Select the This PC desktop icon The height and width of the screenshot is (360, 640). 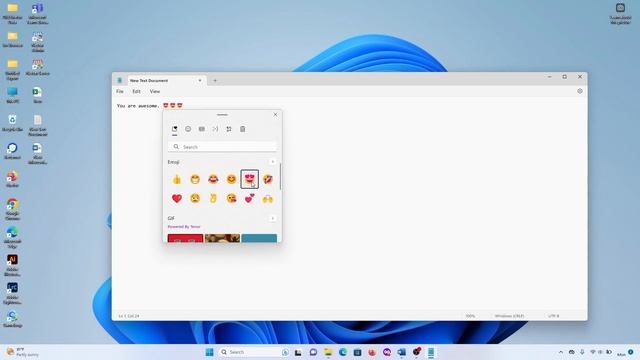[x=12, y=94]
